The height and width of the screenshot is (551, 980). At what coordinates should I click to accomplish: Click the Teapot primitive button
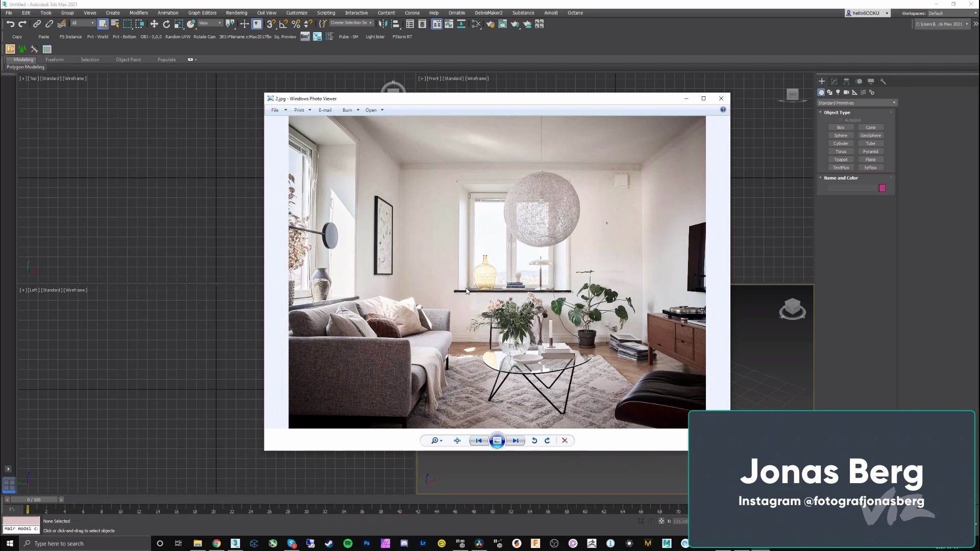840,160
